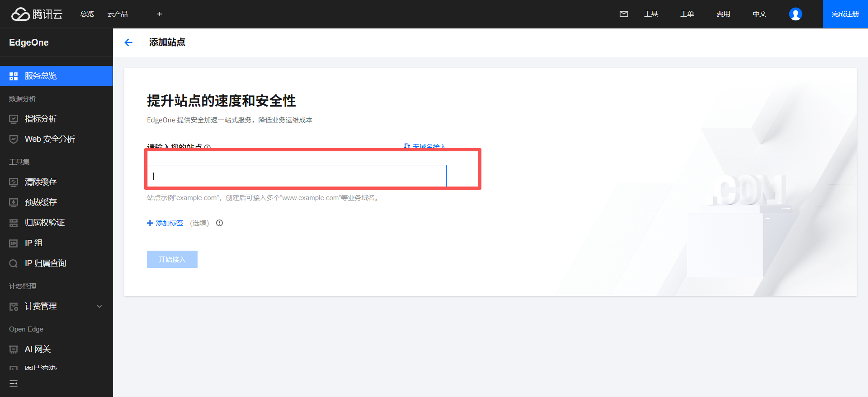Click the site domain input field
The height and width of the screenshot is (397, 868).
pos(297,176)
